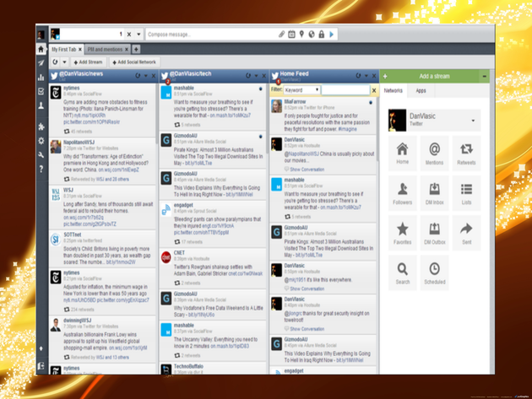Click the collapse sidebar arrow icon at bottom left
This screenshot has height=399, width=532.
[41, 348]
